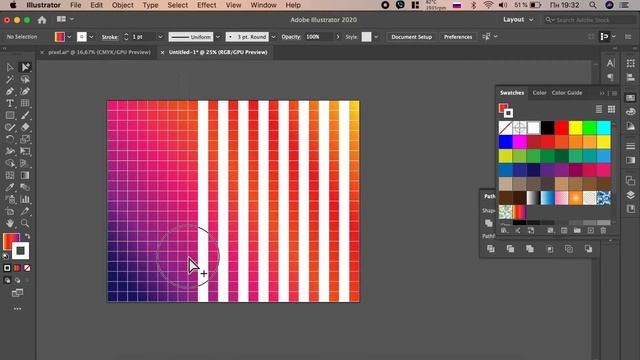Select the Free Transform tool
The image size is (640, 360).
click(x=25, y=151)
